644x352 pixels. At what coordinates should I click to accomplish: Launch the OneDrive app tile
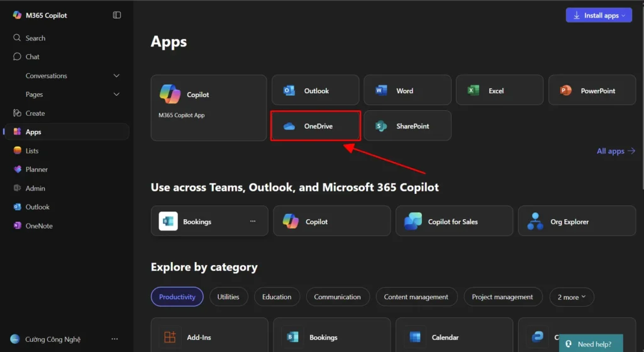pyautogui.click(x=316, y=126)
